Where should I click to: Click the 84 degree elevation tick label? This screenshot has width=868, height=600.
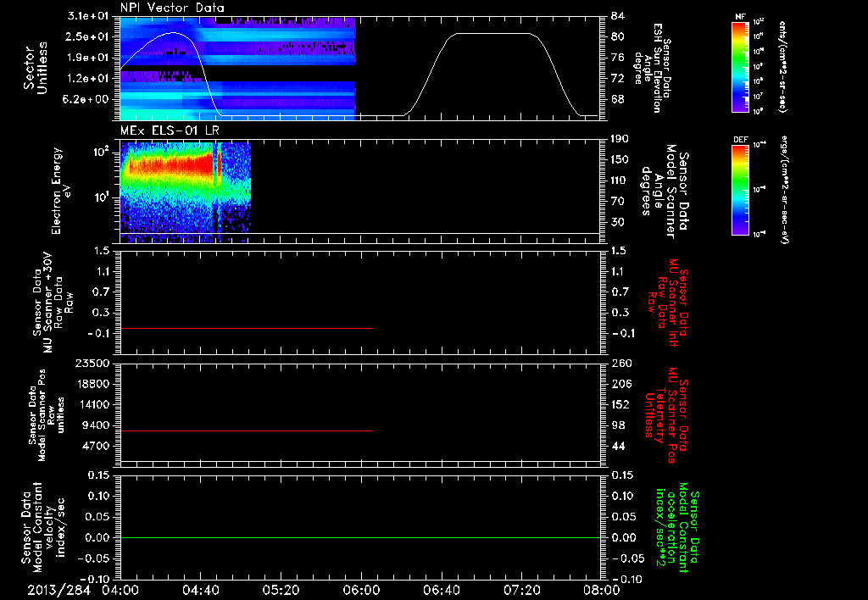point(618,16)
